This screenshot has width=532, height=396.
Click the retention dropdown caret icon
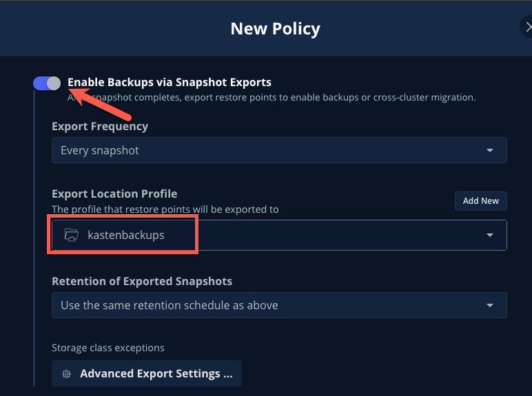[489, 305]
